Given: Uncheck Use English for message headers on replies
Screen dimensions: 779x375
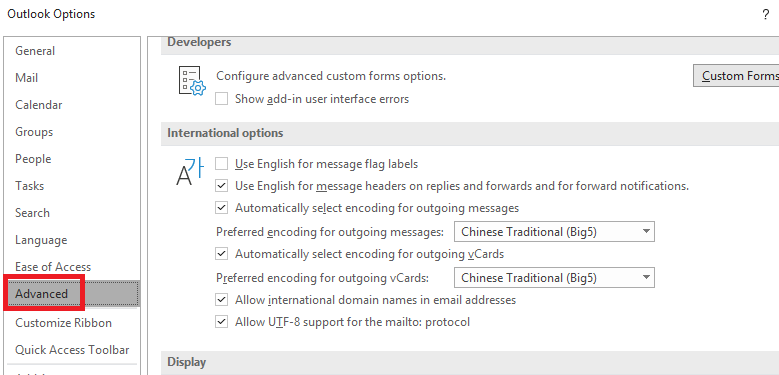Looking at the screenshot, I should (x=222, y=186).
